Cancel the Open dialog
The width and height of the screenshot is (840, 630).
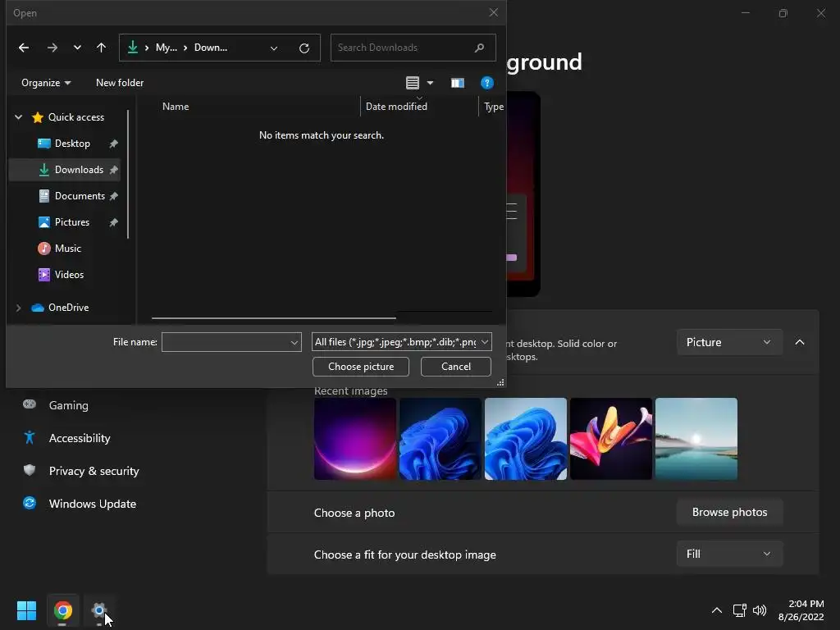pos(456,367)
